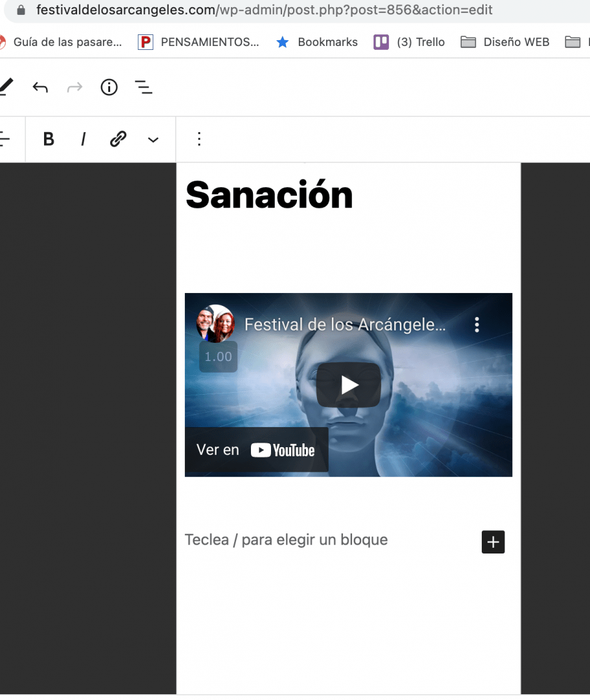Expand more rich text controls chevron
The height and width of the screenshot is (700, 590).
(x=153, y=140)
